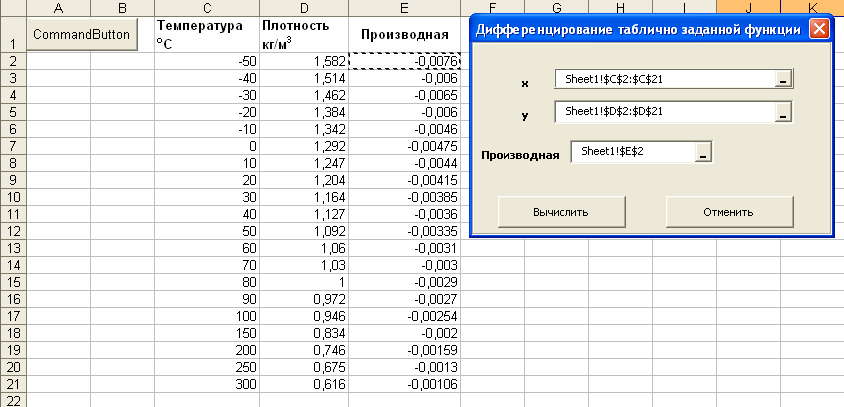This screenshot has height=407, width=844.
Task: Focus the Производная reference input field
Action: tap(632, 153)
